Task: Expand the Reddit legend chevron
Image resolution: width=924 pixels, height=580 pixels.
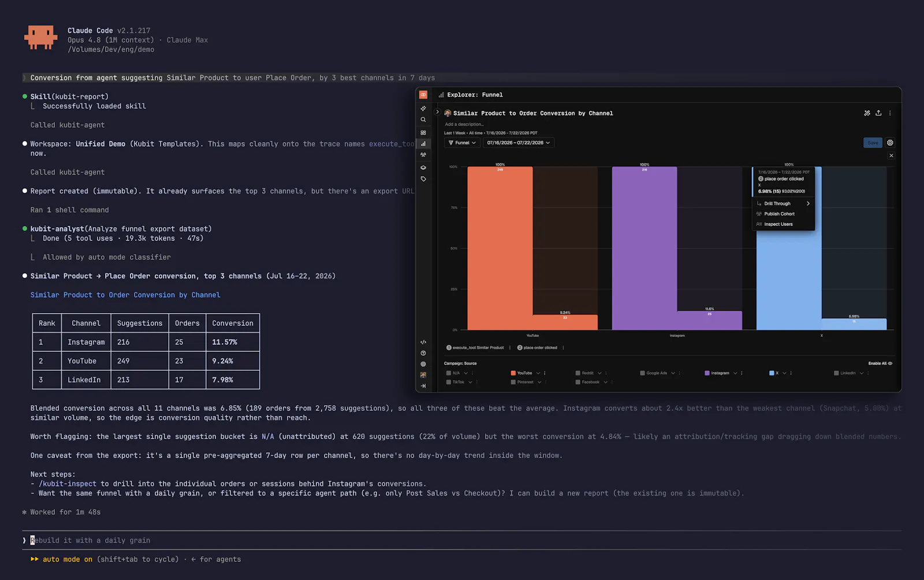Action: click(x=599, y=373)
